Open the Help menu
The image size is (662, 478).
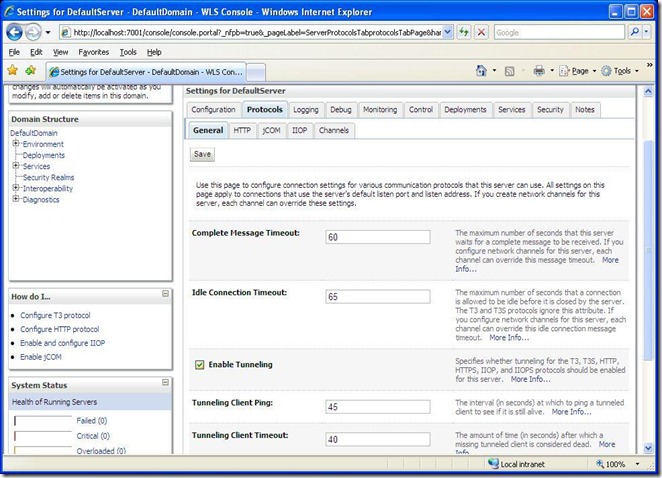click(154, 52)
